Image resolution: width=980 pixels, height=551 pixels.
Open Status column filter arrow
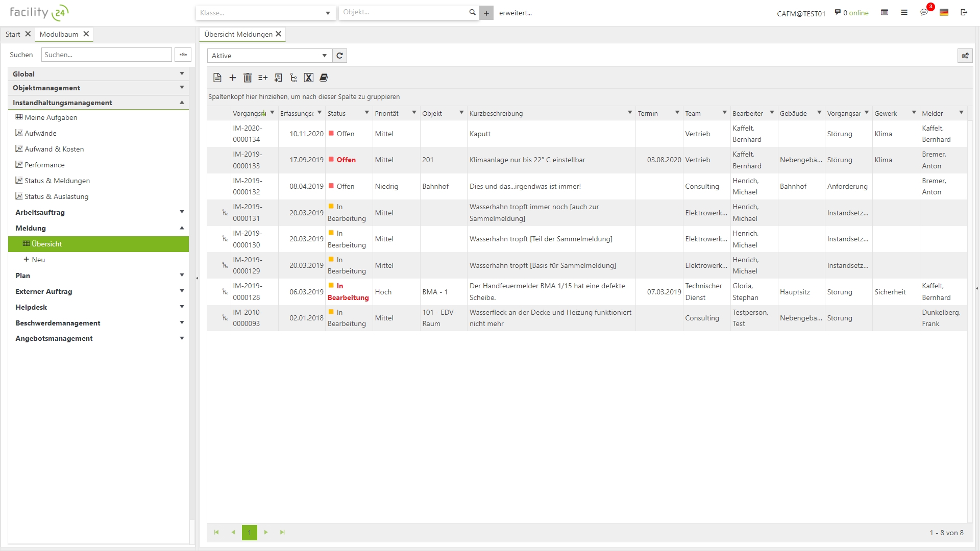click(366, 113)
